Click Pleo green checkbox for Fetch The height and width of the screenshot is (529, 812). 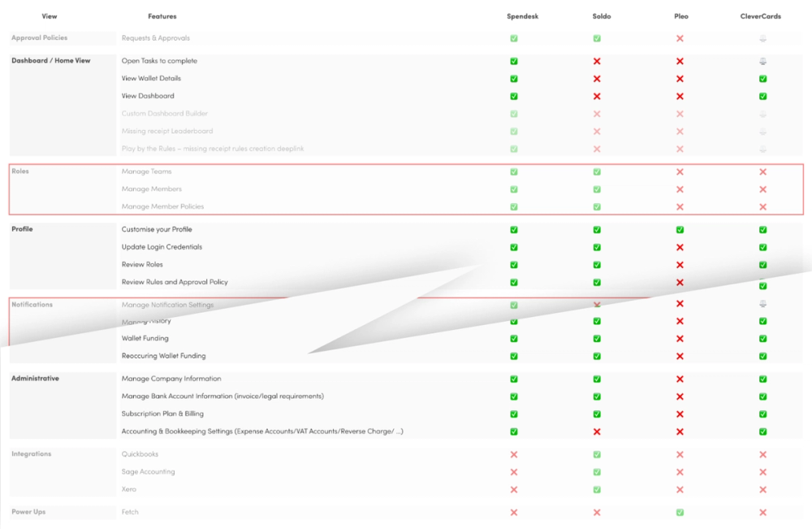680,513
